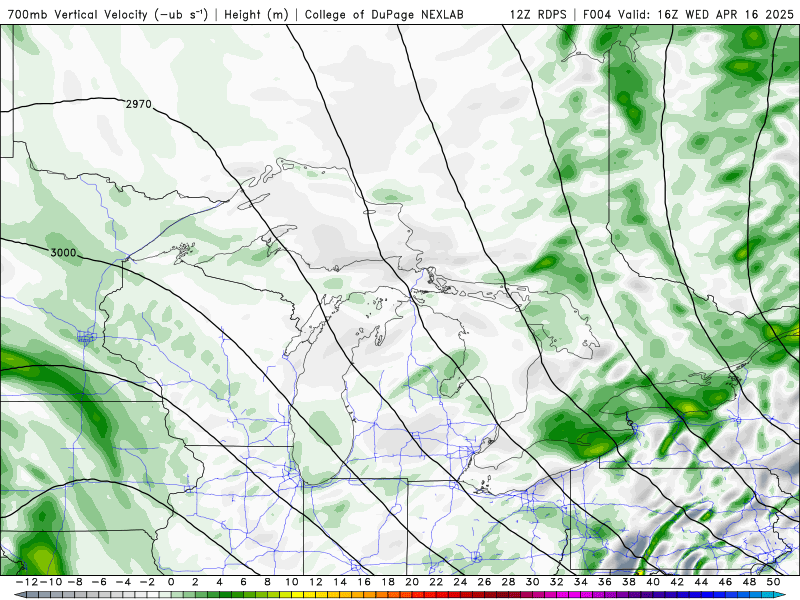Click the -10 value on the color scale

coord(50,582)
